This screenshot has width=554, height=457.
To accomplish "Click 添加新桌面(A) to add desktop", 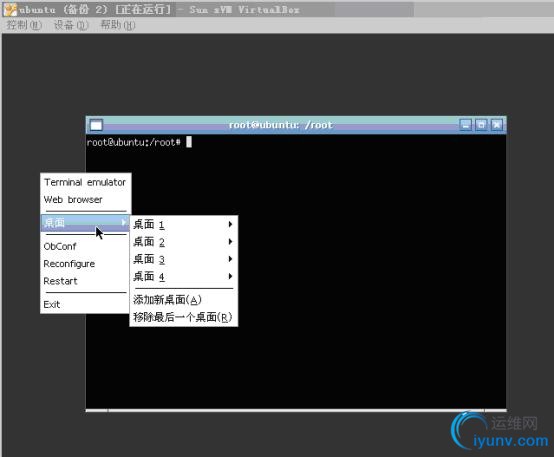I will pyautogui.click(x=183, y=300).
